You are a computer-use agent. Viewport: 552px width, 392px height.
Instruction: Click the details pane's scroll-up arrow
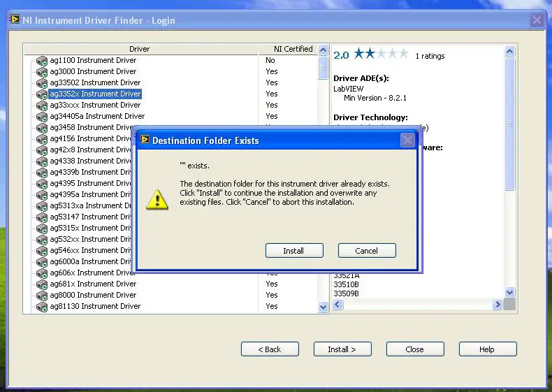[509, 52]
